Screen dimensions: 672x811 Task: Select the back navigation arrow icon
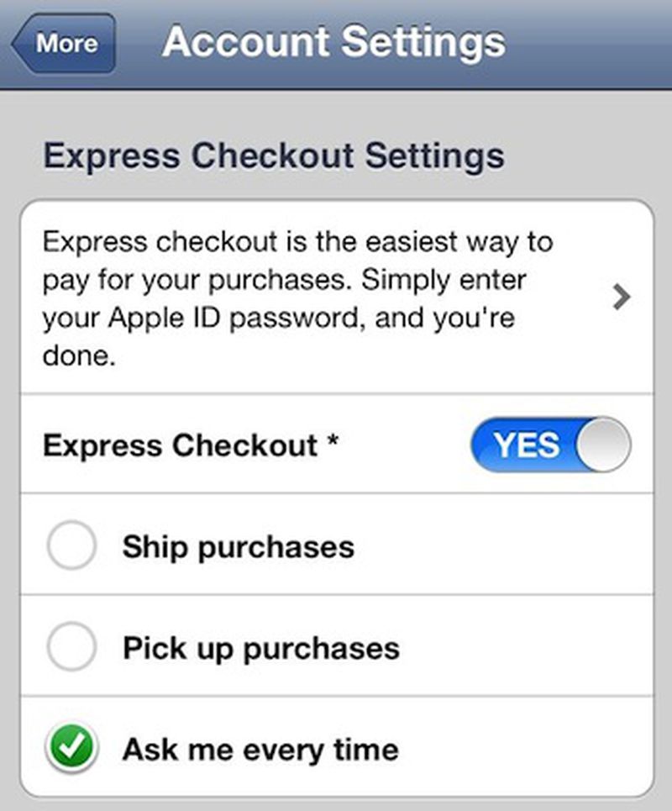click(25, 44)
